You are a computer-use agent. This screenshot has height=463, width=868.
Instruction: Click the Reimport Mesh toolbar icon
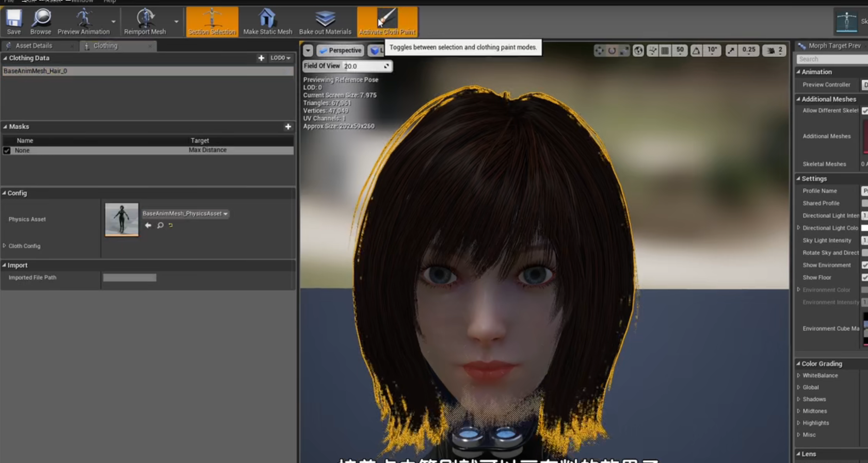pyautogui.click(x=145, y=19)
